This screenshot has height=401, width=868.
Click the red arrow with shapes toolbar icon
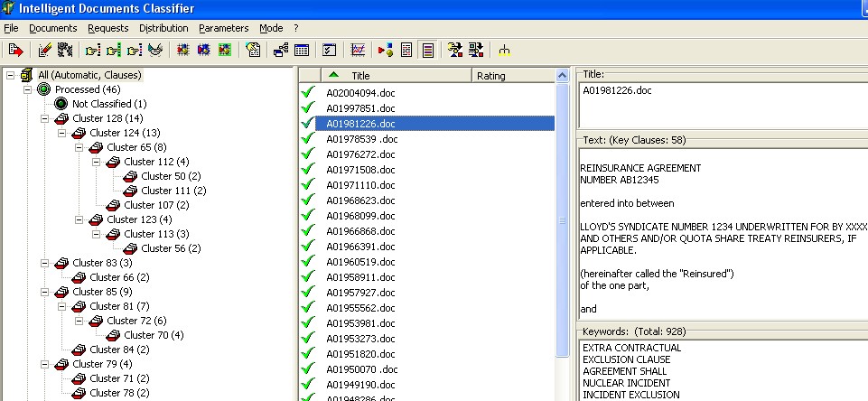click(386, 51)
